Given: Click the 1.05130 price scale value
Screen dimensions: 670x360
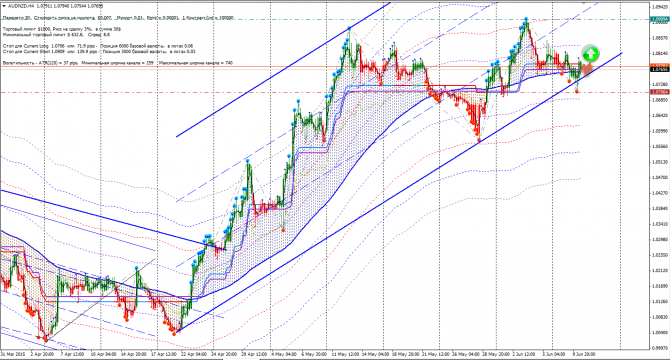Looking at the screenshot, I should click(x=660, y=162).
